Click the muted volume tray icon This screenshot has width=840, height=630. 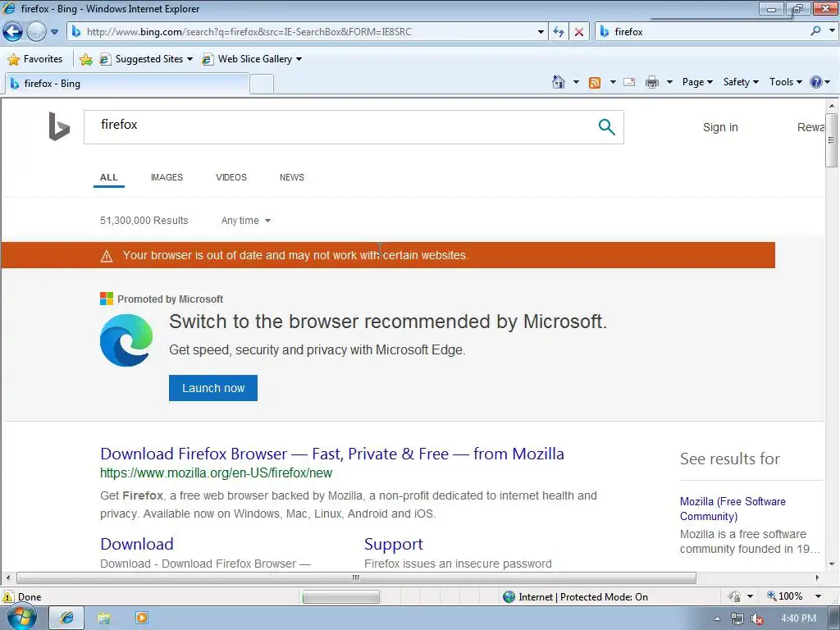757,619
